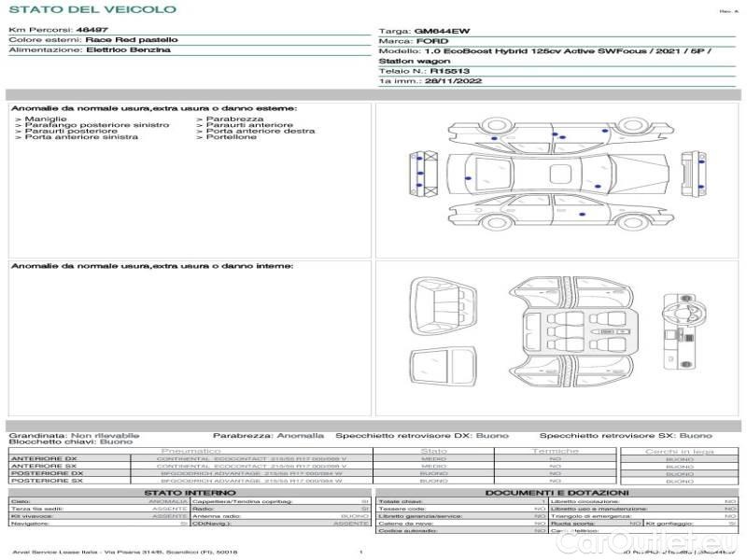The width and height of the screenshot is (747, 560).
Task: Select the ANTERIORE DX tyre row
Action: point(187,458)
